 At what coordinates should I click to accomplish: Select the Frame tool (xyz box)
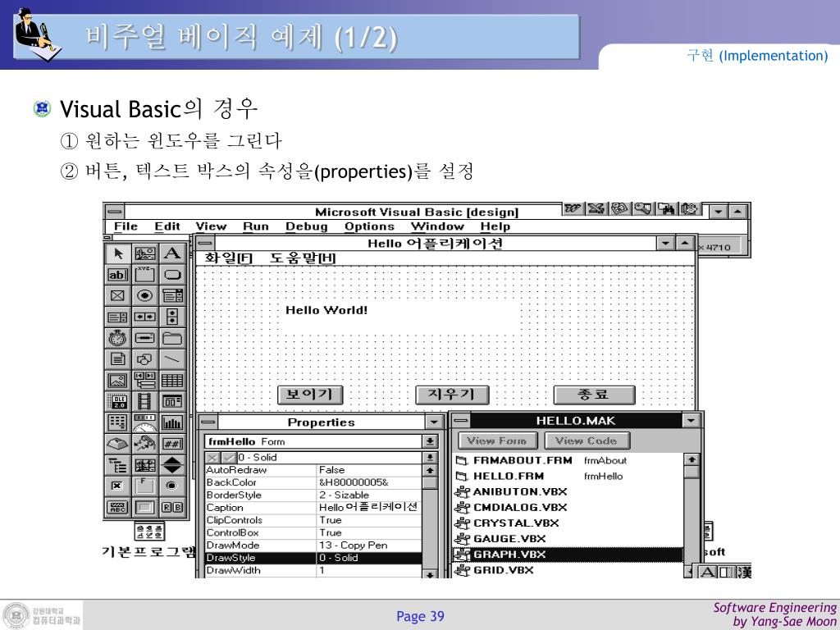coord(145,275)
